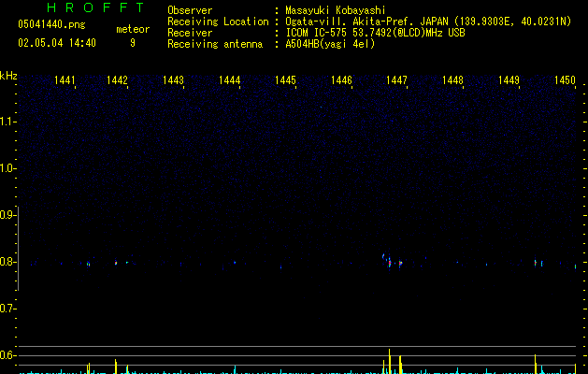
Task: Click the 1.1 kHz frequency label
Action: [x=7, y=122]
